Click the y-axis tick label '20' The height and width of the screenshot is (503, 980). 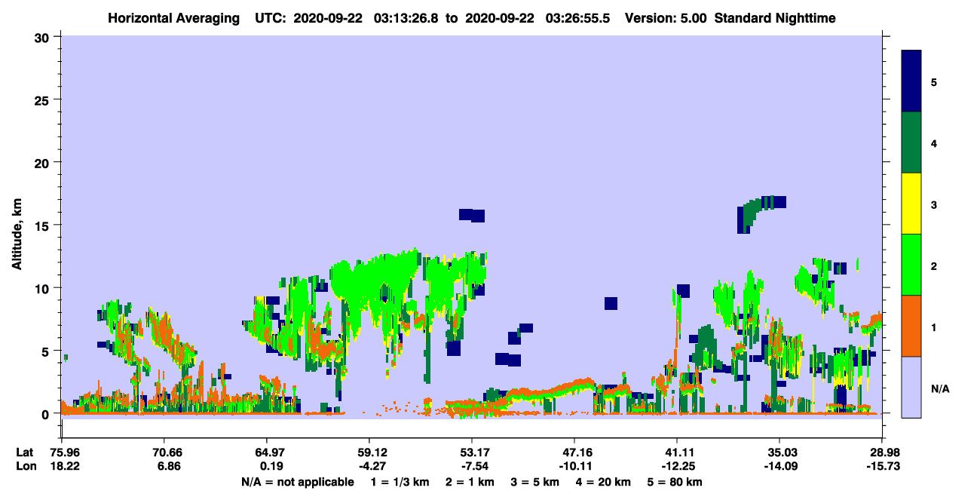pos(44,162)
